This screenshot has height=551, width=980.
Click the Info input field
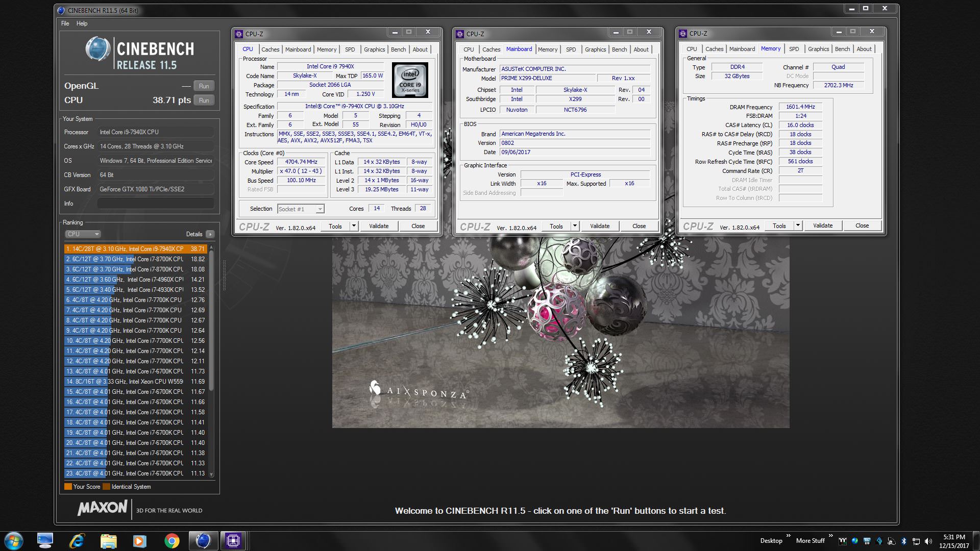(156, 204)
